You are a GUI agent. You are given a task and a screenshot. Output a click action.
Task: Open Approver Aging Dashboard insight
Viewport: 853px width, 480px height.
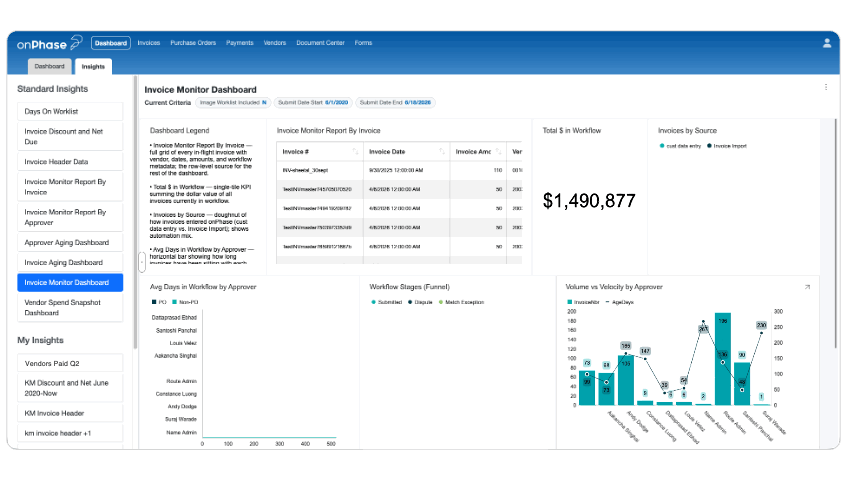coord(70,243)
